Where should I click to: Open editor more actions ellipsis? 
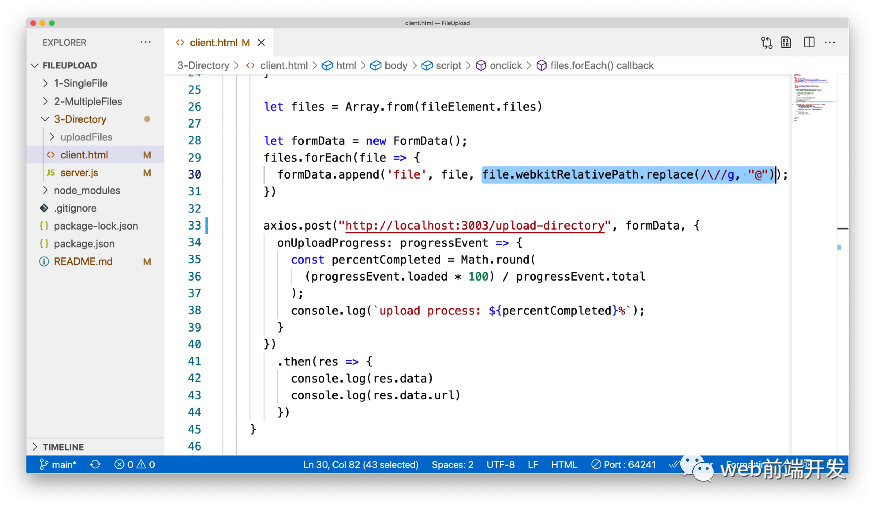coord(830,42)
